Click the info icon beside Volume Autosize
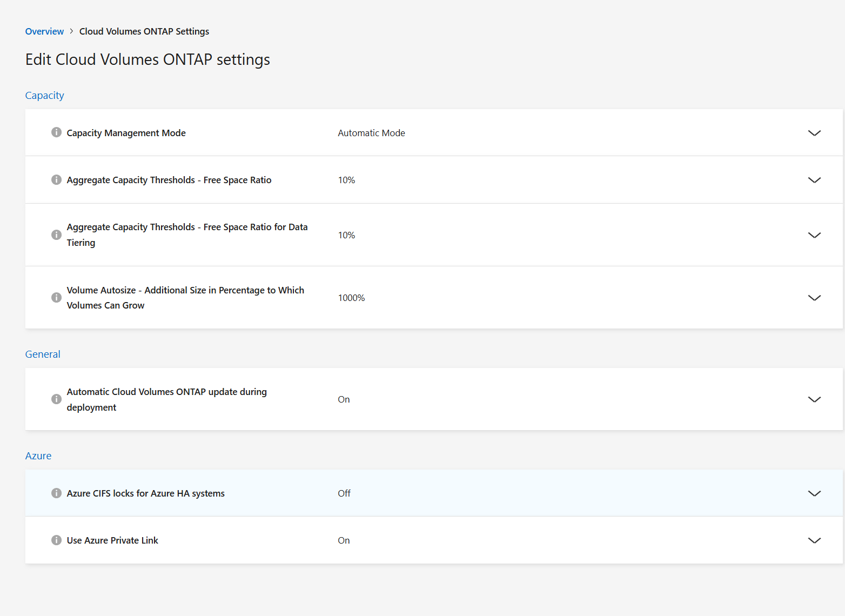This screenshot has width=845, height=616. 56,297
